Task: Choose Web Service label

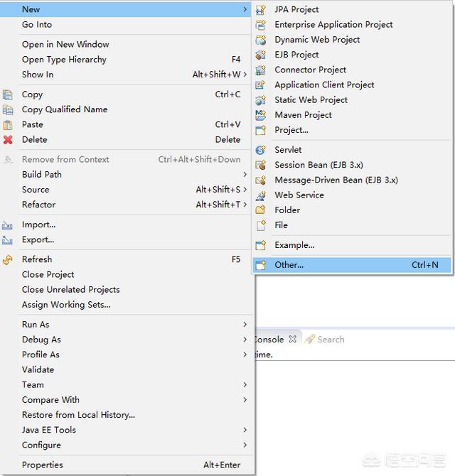Action: tap(299, 195)
